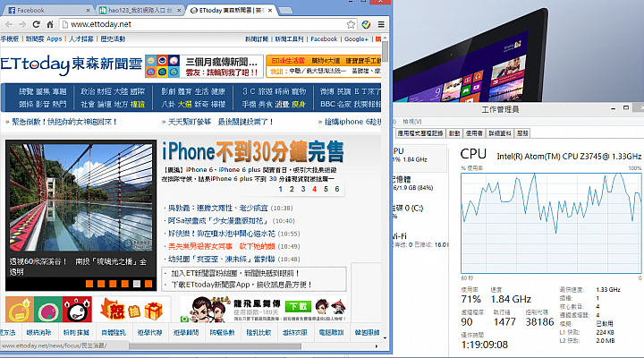This screenshot has height=358, width=644.
Task: Close the hao123 tab
Action: [179, 10]
